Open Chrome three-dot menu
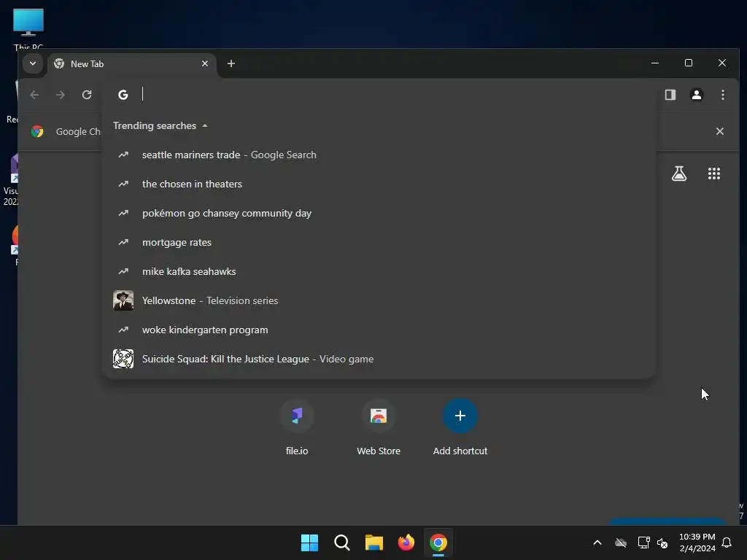Screen dimensions: 747x560 coord(723,95)
